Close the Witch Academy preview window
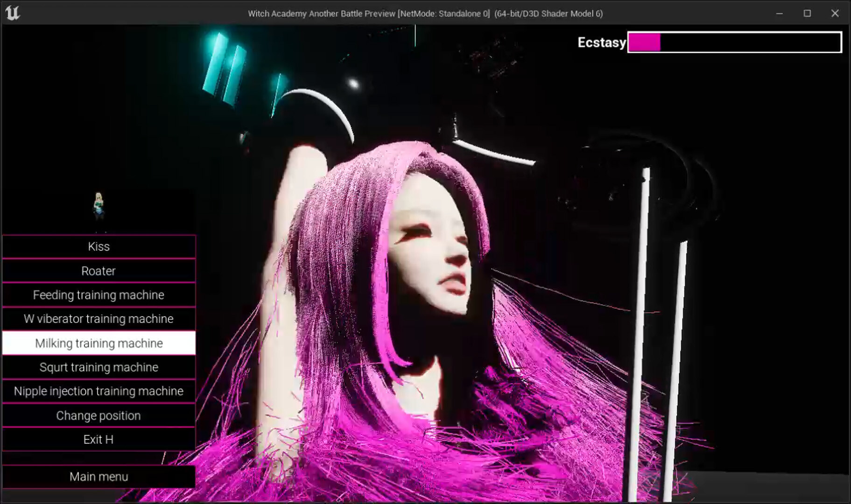 pos(835,14)
